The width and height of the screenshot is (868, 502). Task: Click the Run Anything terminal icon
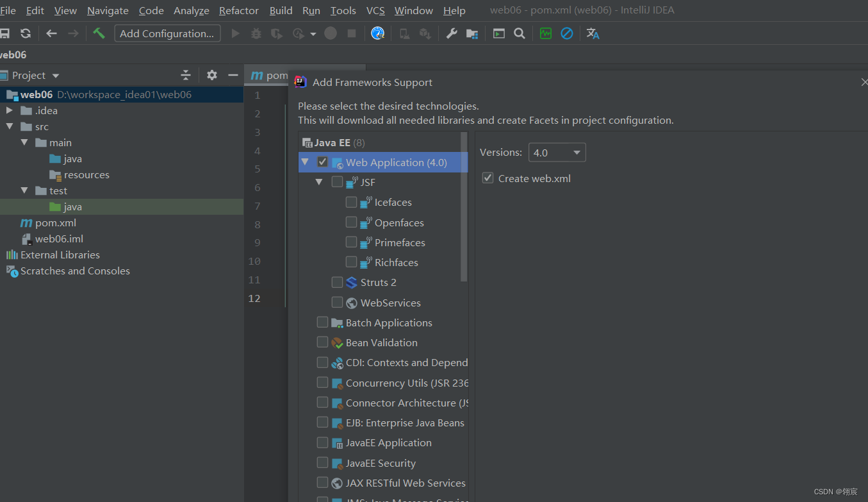[499, 33]
